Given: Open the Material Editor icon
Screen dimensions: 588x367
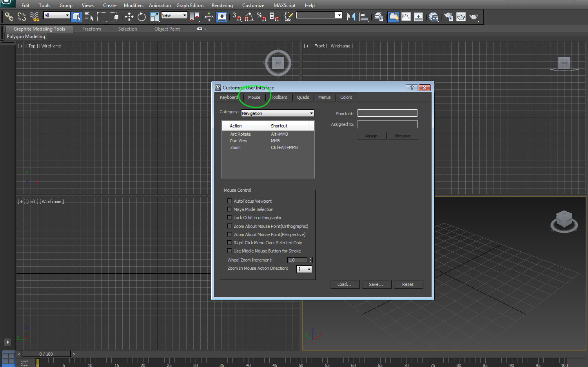Looking at the screenshot, I should coord(433,16).
